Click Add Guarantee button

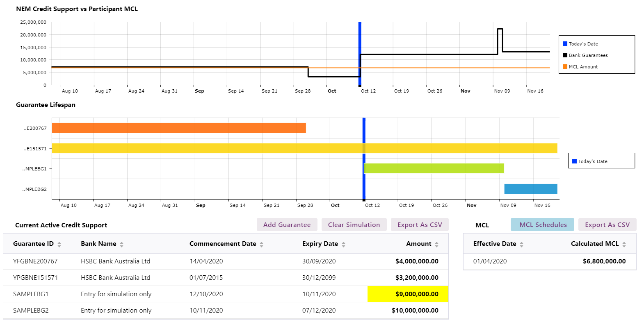click(287, 224)
